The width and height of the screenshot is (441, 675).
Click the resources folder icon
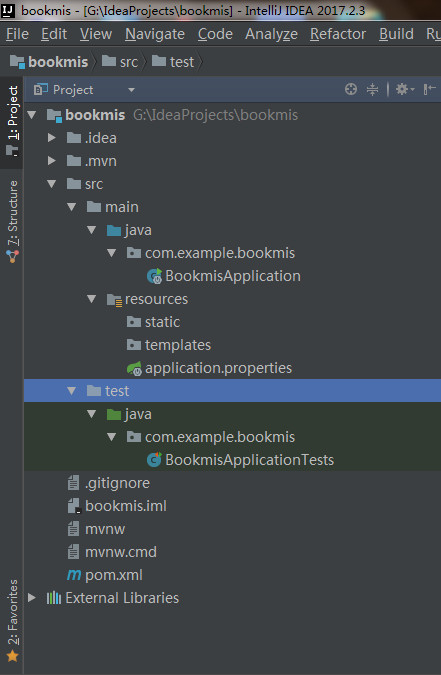(114, 299)
